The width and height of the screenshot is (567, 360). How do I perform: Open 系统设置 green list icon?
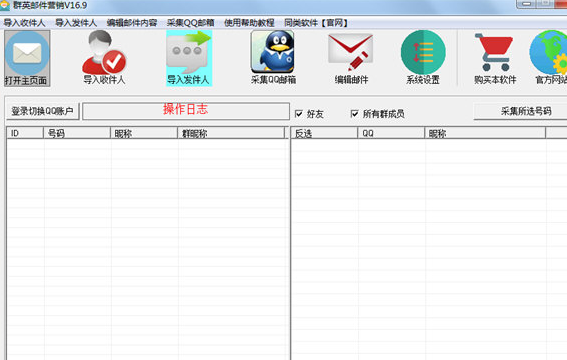pos(423,58)
